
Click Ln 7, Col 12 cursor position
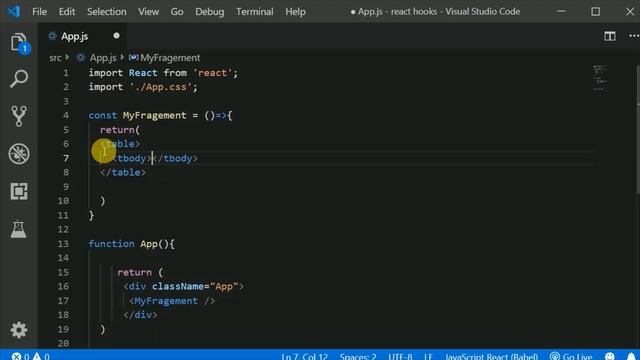click(304, 356)
